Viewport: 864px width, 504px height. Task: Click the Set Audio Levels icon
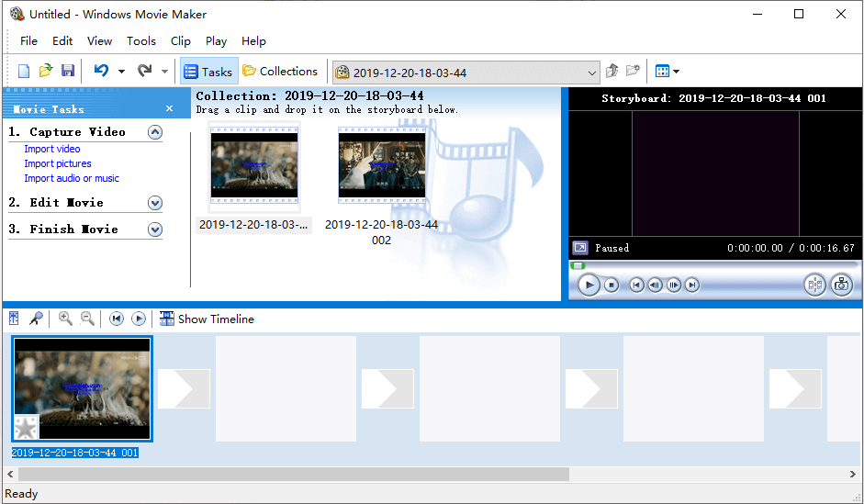click(x=14, y=319)
